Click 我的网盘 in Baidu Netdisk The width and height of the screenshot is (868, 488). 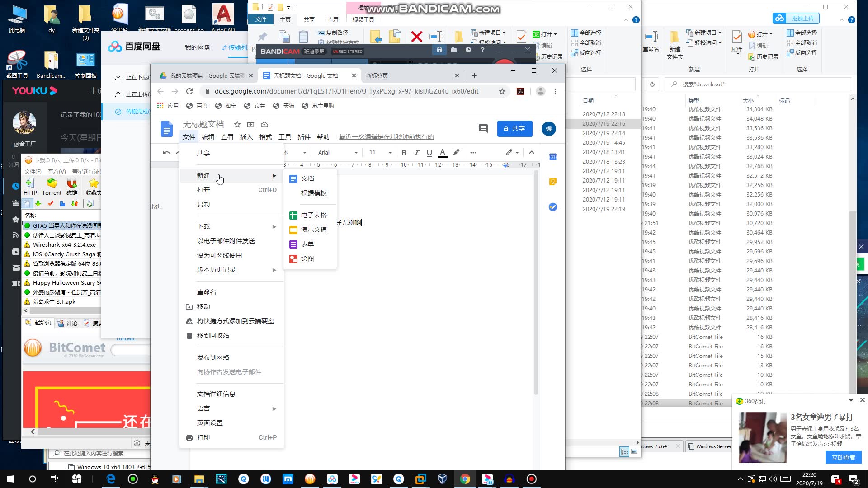(198, 47)
